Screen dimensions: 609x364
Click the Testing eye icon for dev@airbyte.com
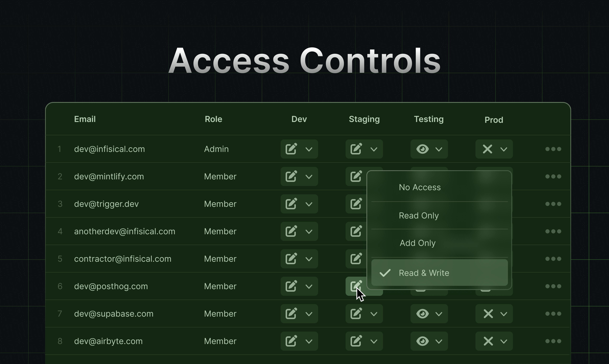click(x=423, y=341)
